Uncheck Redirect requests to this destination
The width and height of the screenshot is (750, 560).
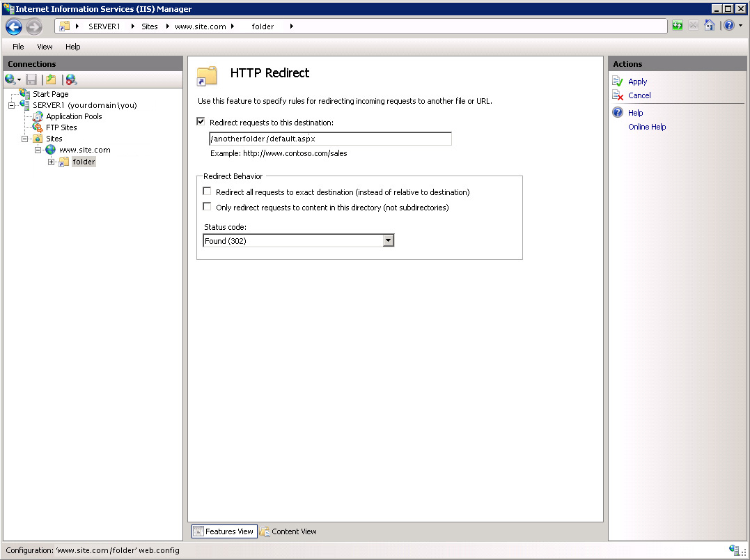click(201, 122)
